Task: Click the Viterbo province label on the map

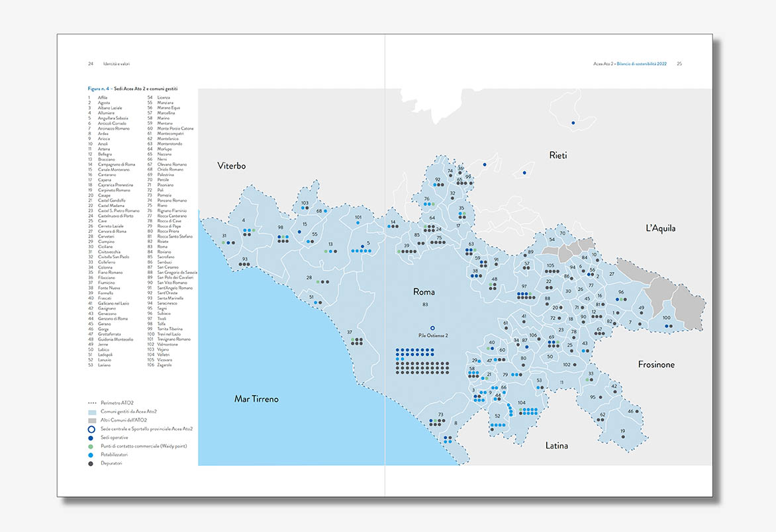Action: click(x=232, y=165)
